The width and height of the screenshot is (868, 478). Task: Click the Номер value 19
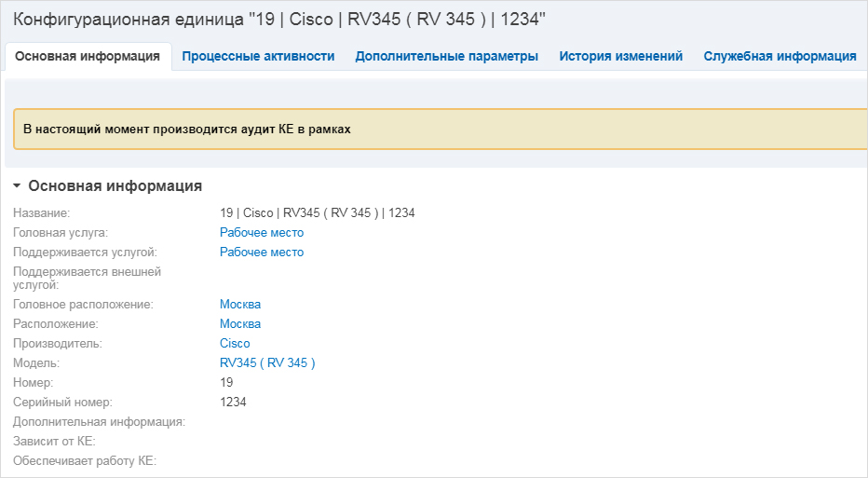(226, 382)
